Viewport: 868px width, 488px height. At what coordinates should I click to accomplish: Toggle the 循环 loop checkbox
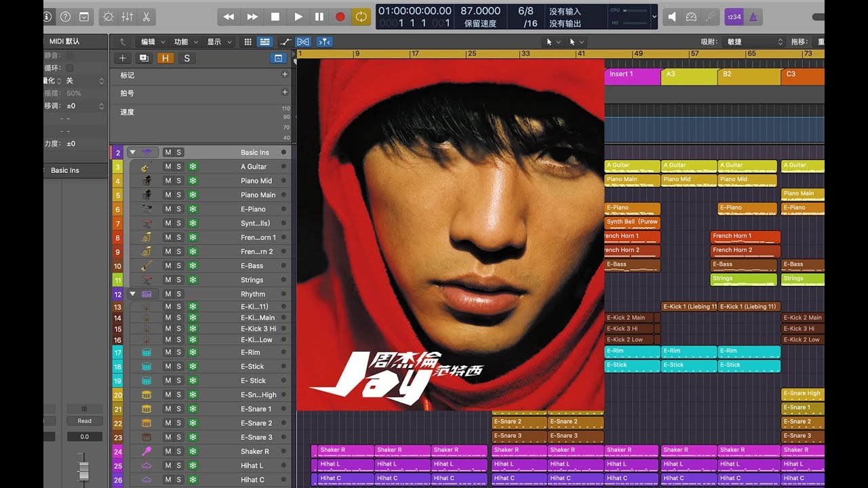70,68
